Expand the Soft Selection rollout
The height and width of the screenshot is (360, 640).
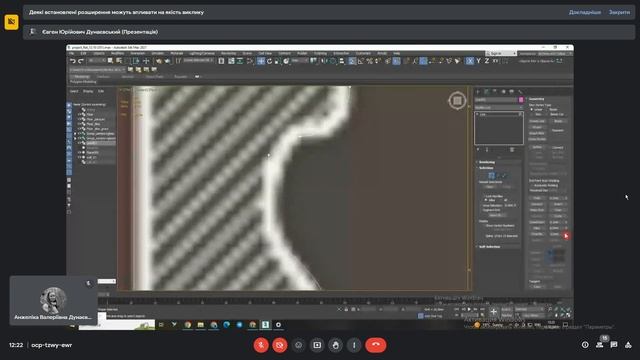489,247
